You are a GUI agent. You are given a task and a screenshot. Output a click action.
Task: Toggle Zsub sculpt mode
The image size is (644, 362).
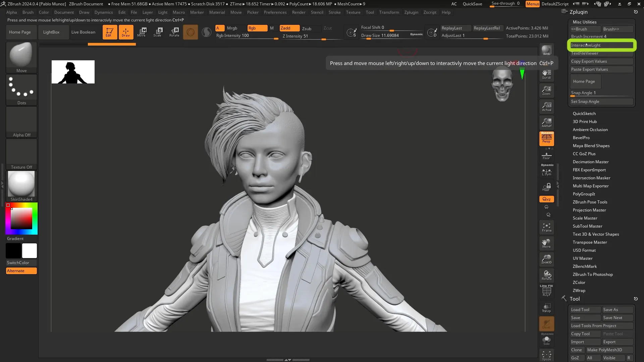coord(311,28)
